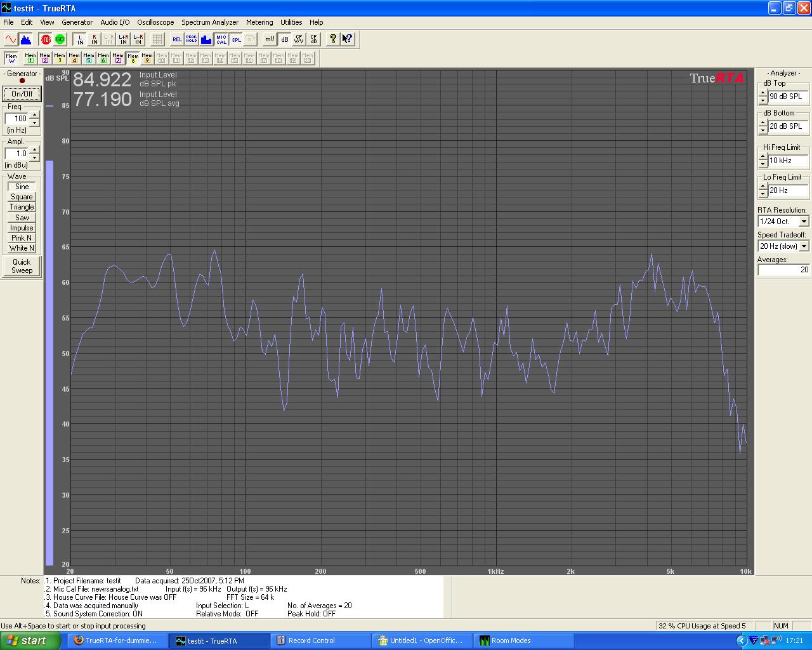Toggle the generator On/Off button
Image resolution: width=812 pixels, height=650 pixels.
pyautogui.click(x=22, y=94)
